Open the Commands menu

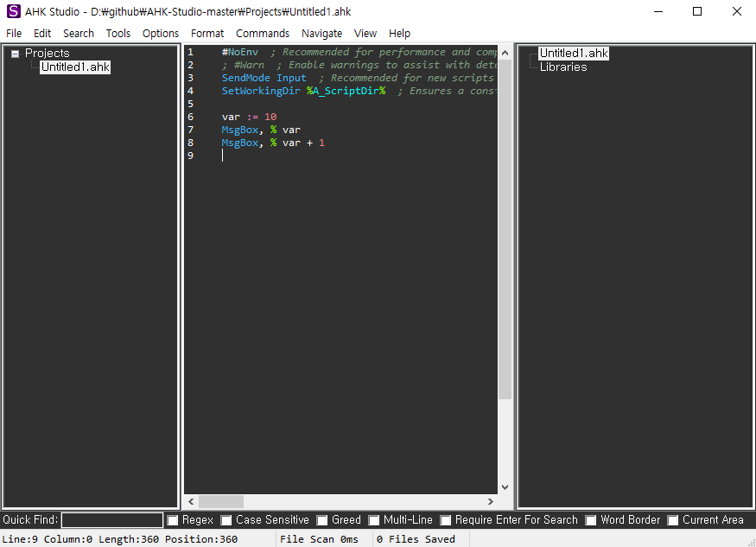click(263, 33)
